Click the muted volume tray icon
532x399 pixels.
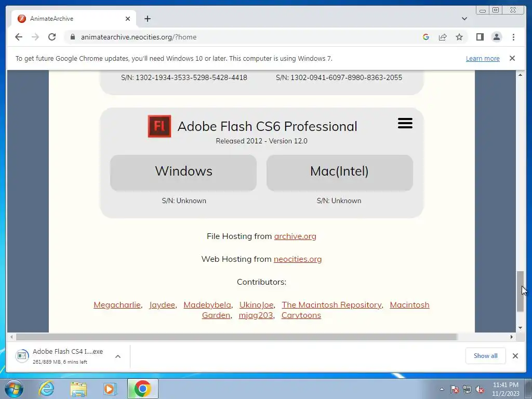(x=480, y=389)
